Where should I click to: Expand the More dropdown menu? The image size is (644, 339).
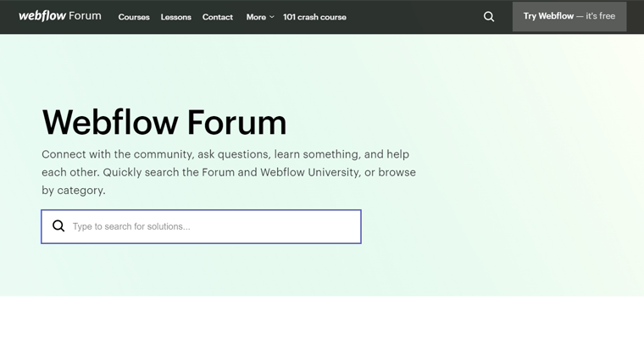[x=260, y=17]
